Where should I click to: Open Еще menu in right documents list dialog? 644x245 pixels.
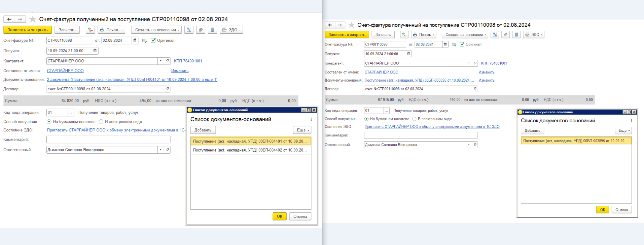(x=623, y=131)
